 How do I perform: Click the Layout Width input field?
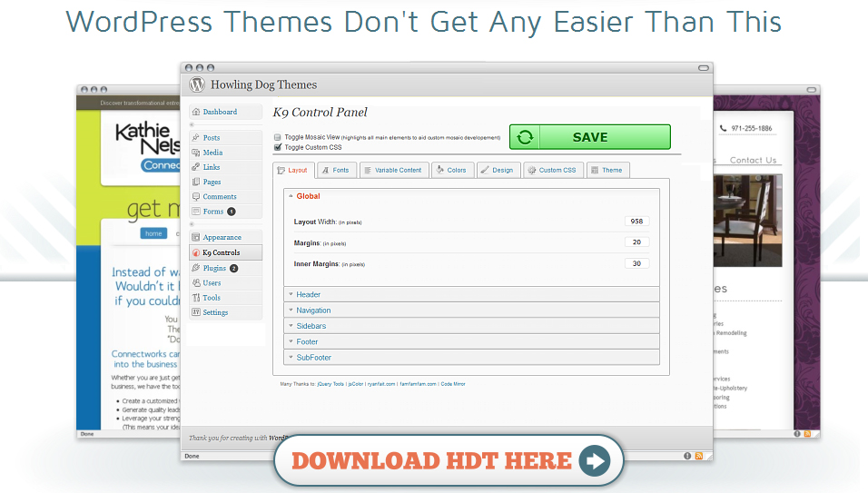pyautogui.click(x=636, y=222)
